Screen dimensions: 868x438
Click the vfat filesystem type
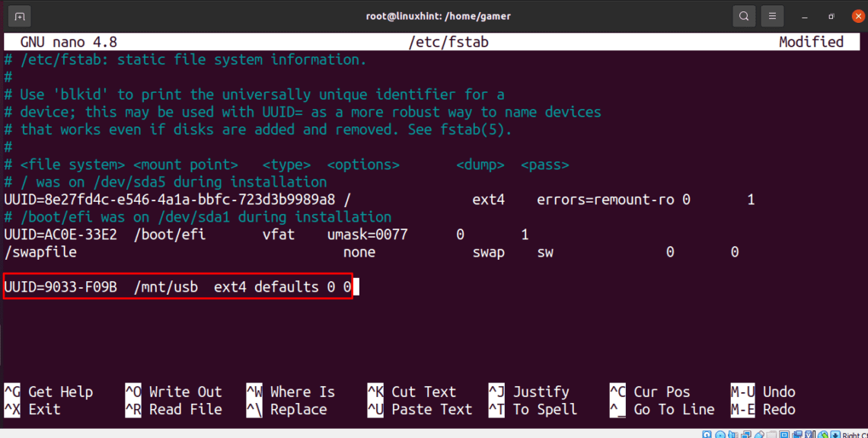[279, 234]
